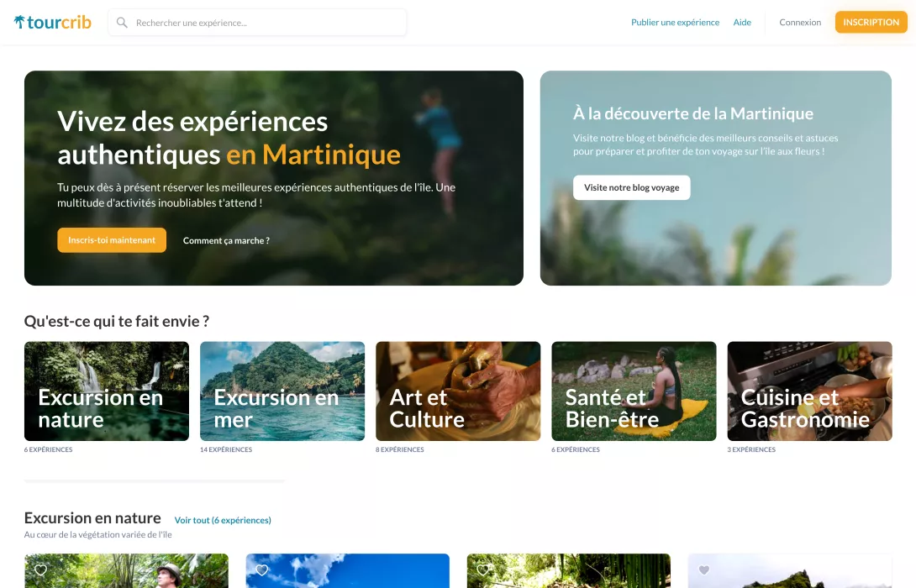
Task: Click Visite notre blog voyage button
Action: coord(631,187)
